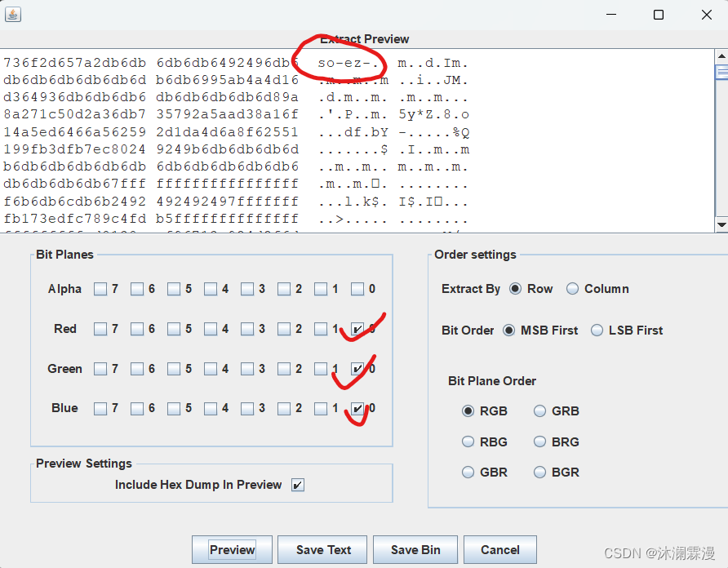
Task: Select Extract By Column option
Action: point(572,289)
